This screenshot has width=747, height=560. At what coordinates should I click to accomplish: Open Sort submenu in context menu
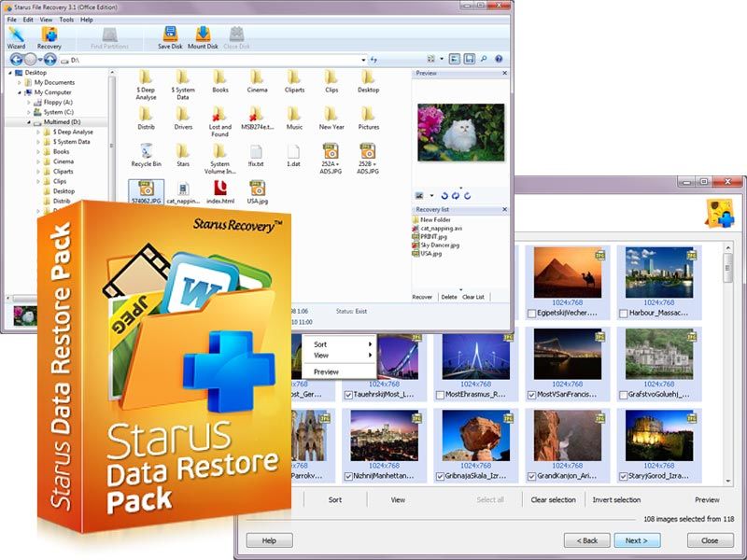click(339, 344)
